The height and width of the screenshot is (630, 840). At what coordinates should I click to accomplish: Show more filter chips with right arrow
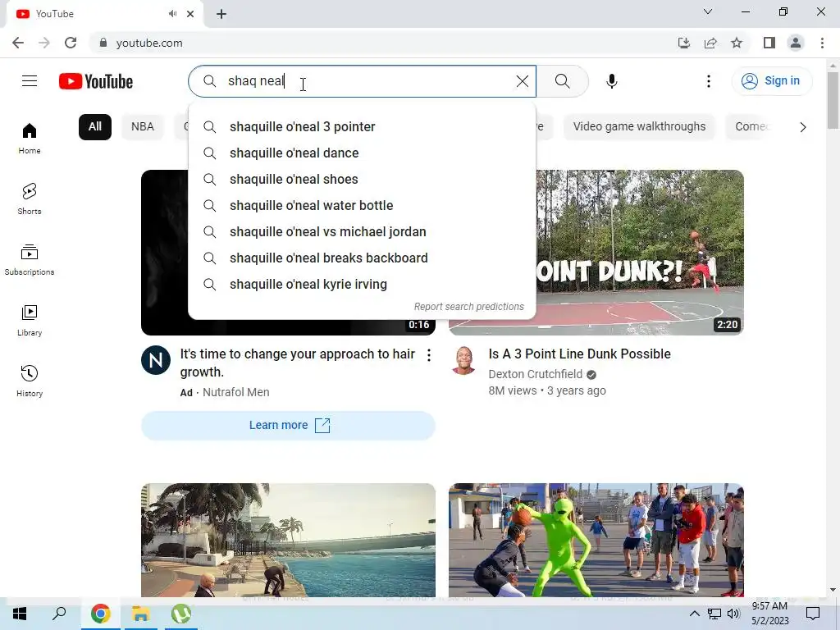click(x=802, y=127)
